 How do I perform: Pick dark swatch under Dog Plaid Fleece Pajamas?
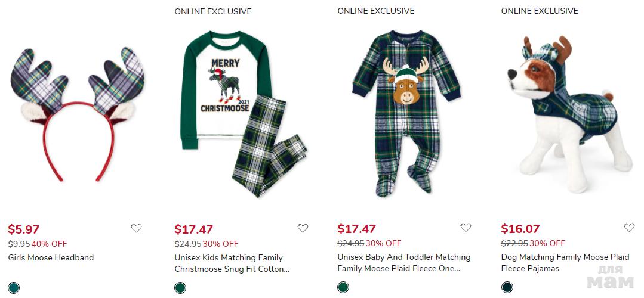pos(507,287)
